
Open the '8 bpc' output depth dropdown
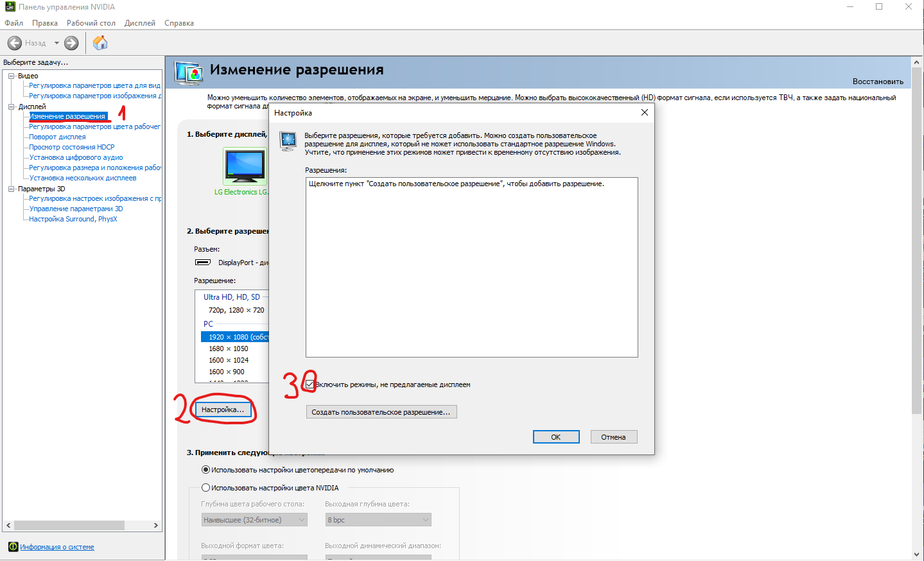(378, 520)
